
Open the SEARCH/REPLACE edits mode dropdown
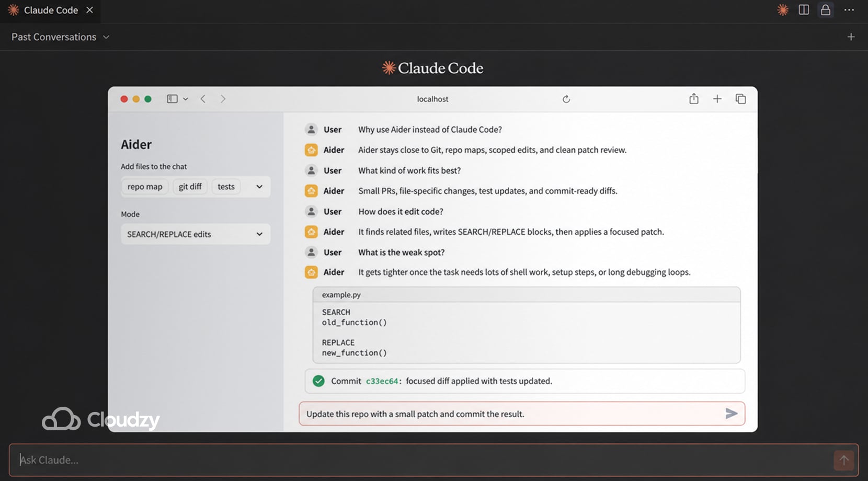(x=195, y=234)
